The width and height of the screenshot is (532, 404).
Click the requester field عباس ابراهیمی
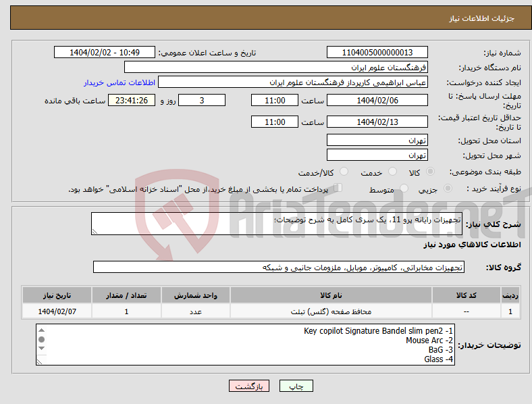tap(293, 82)
